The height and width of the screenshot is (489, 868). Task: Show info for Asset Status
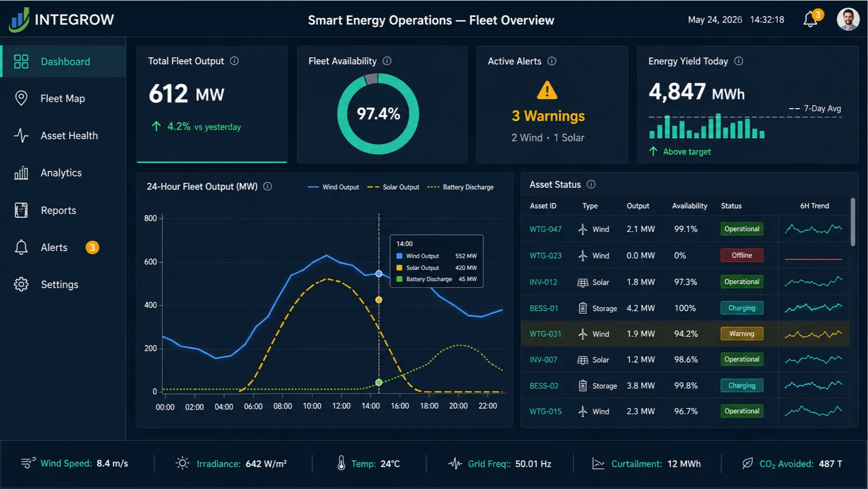pyautogui.click(x=591, y=184)
